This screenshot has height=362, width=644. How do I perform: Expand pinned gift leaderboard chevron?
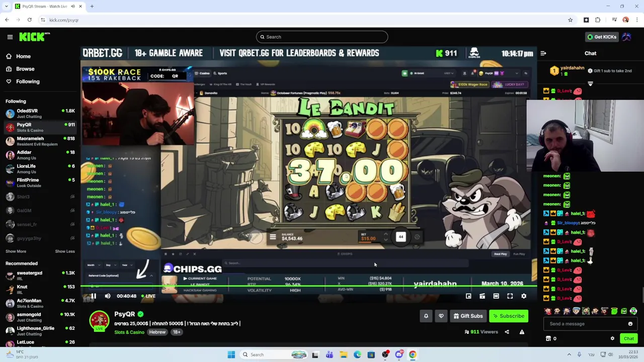click(590, 83)
